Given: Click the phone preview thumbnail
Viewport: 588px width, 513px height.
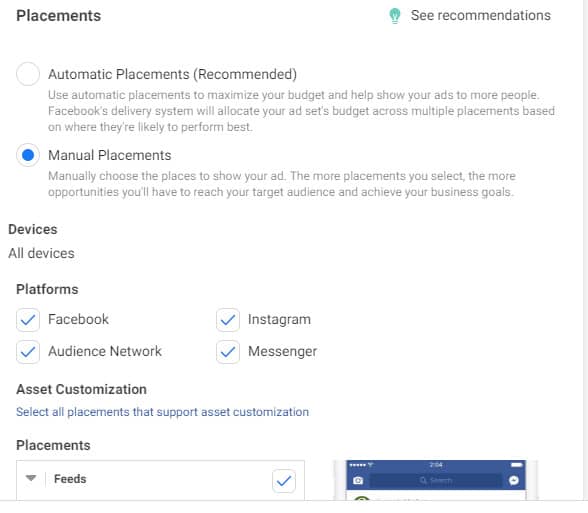Looking at the screenshot, I should click(436, 480).
